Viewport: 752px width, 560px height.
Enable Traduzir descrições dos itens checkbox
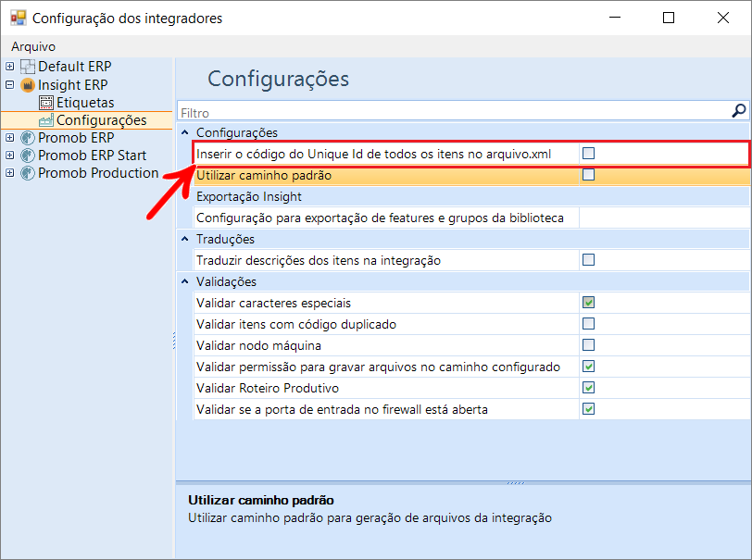click(x=588, y=260)
